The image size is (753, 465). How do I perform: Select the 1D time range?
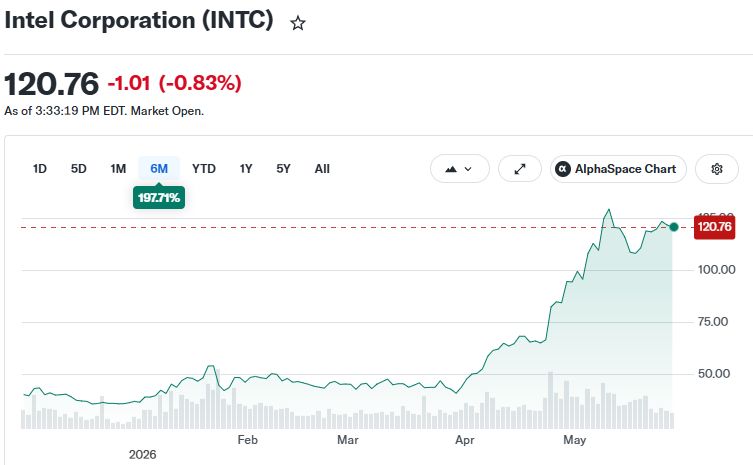[x=39, y=169]
